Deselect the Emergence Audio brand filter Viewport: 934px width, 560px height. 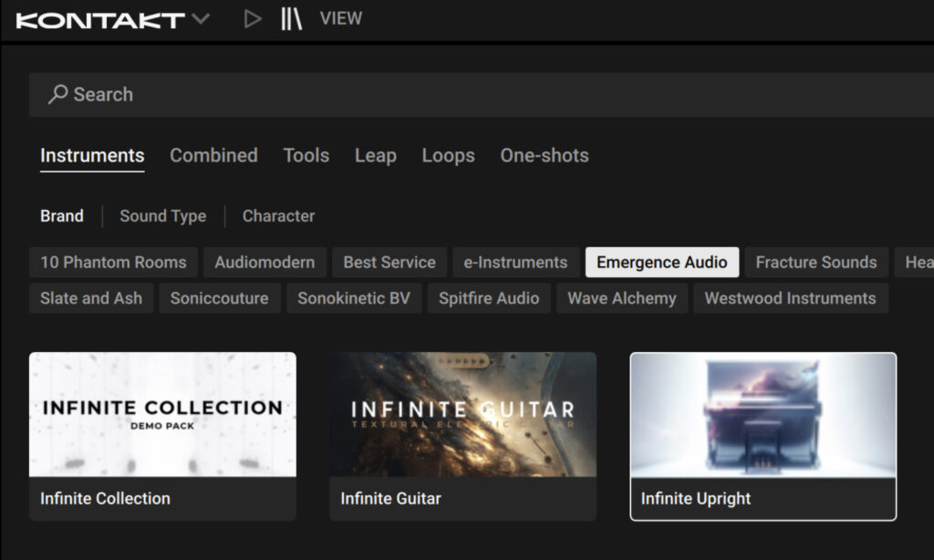[661, 262]
